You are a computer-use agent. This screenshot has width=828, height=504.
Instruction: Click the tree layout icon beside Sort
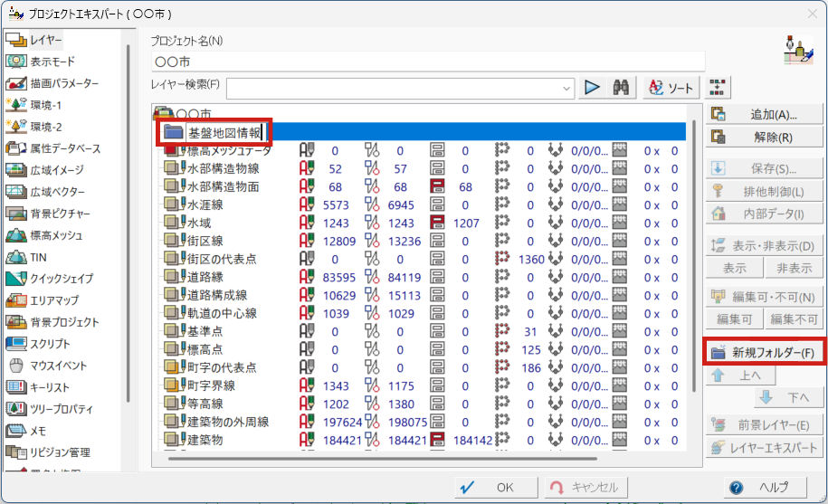717,88
